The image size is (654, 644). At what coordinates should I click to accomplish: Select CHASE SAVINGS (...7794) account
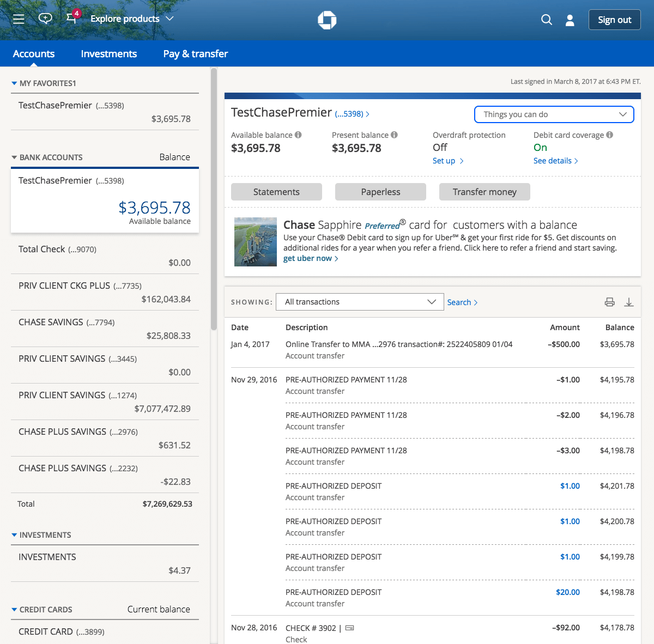pyautogui.click(x=105, y=329)
